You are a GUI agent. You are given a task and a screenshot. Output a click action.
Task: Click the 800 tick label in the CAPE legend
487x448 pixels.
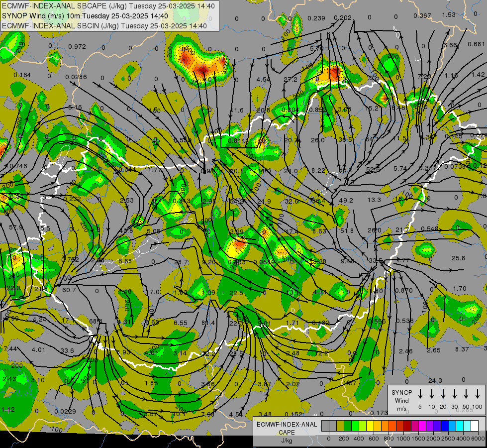pos(389,439)
